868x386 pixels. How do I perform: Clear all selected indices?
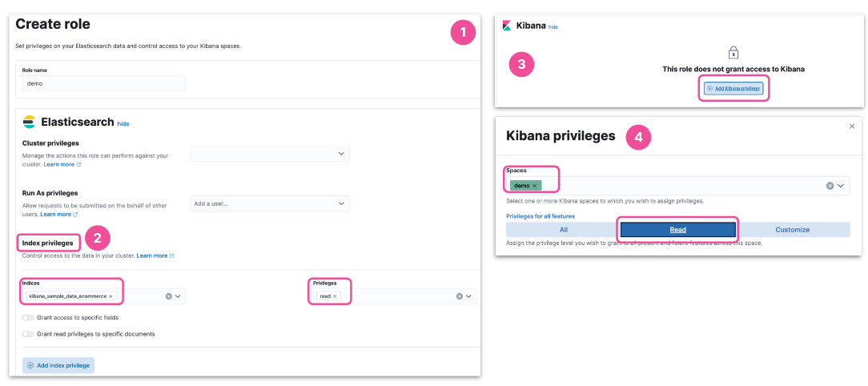click(x=168, y=296)
